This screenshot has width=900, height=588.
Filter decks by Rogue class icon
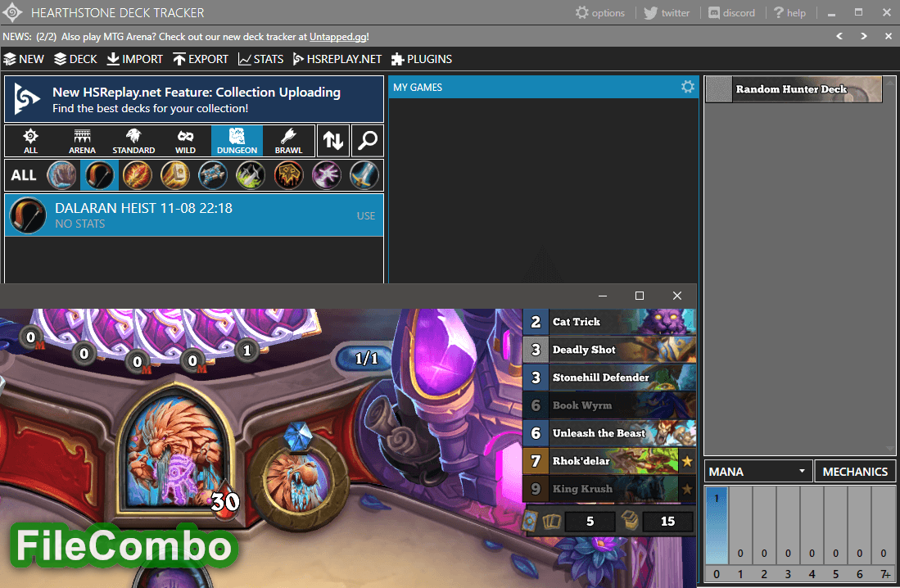[x=251, y=175]
